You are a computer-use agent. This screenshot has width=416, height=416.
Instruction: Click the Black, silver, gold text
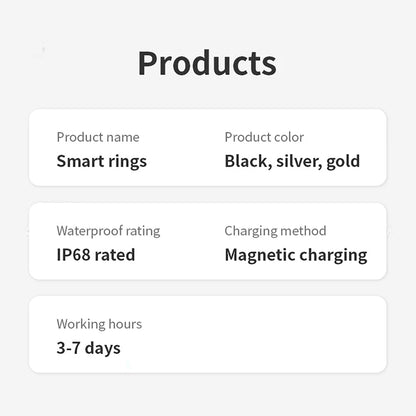[x=292, y=162]
